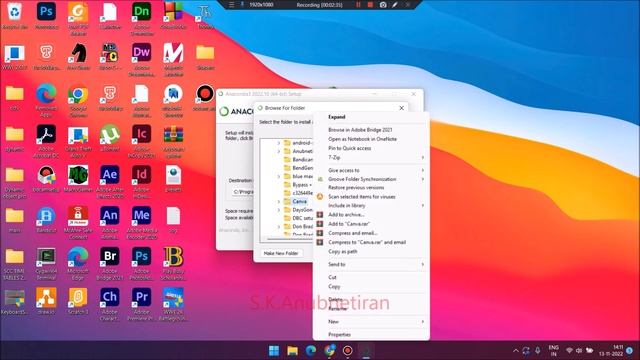Close the Browse For Folder dialog
The height and width of the screenshot is (360, 640).
(401, 108)
